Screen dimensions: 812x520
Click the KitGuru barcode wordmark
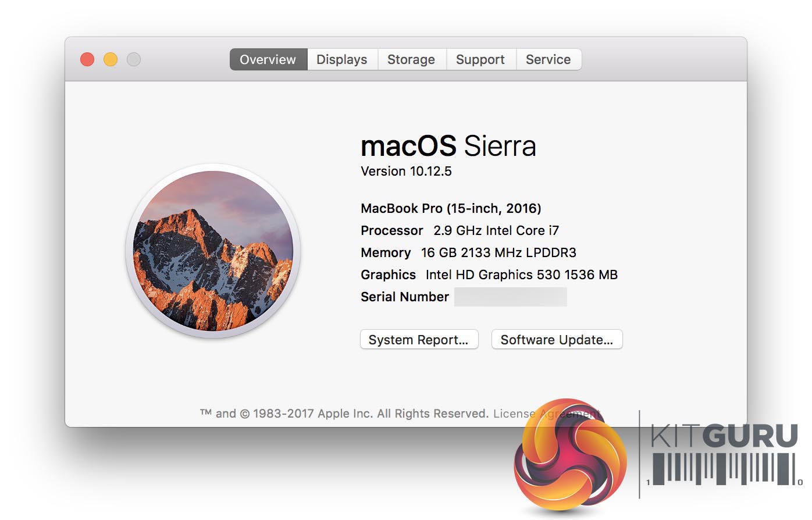724,454
